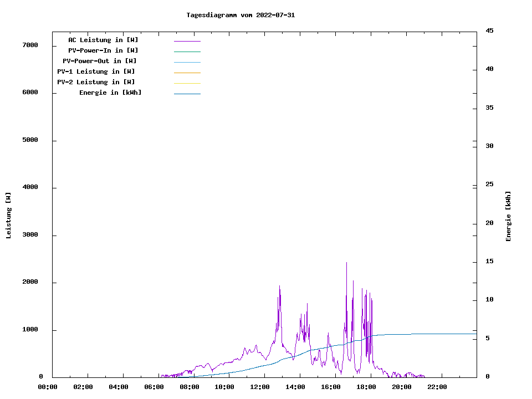This screenshot has height=399, width=532.
Task: Click the PV-1 Leistung legend label
Action: click(x=96, y=71)
